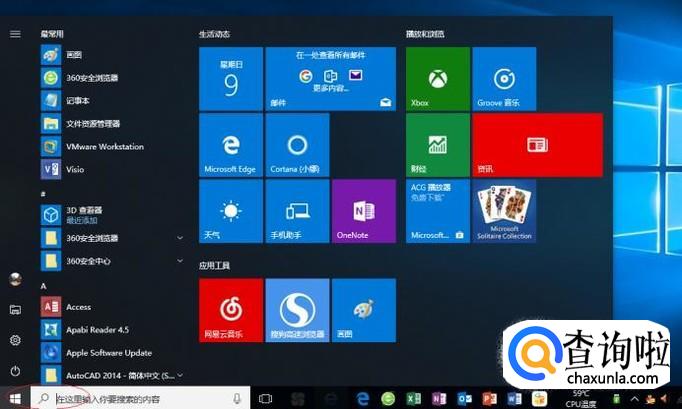Screen dimensions: 682x409
Task: Open OneNote from the taskbar
Action: [x=439, y=399]
